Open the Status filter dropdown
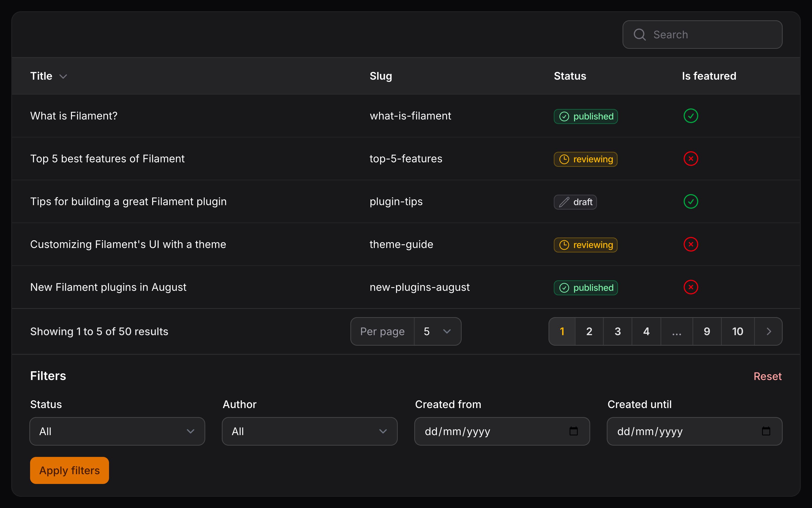The width and height of the screenshot is (812, 508). click(117, 431)
